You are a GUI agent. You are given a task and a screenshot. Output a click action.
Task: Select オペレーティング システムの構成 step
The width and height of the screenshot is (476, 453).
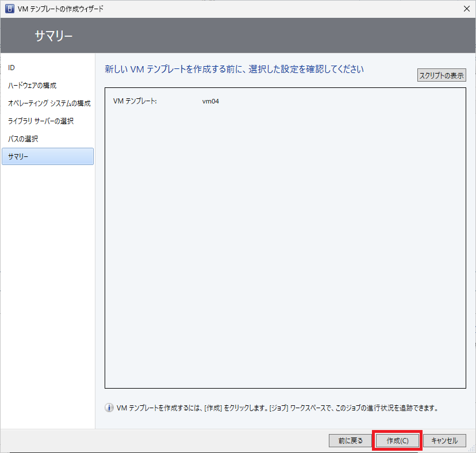pos(49,103)
